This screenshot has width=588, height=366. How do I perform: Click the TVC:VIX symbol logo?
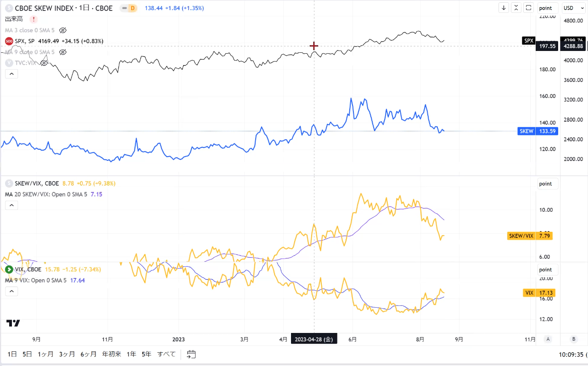coord(9,63)
